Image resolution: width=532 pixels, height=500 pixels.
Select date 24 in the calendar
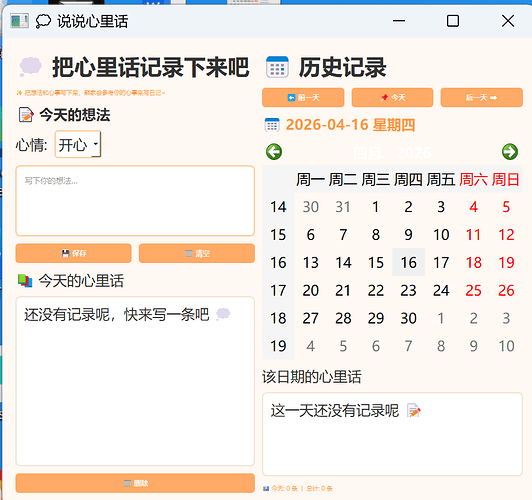coord(441,290)
